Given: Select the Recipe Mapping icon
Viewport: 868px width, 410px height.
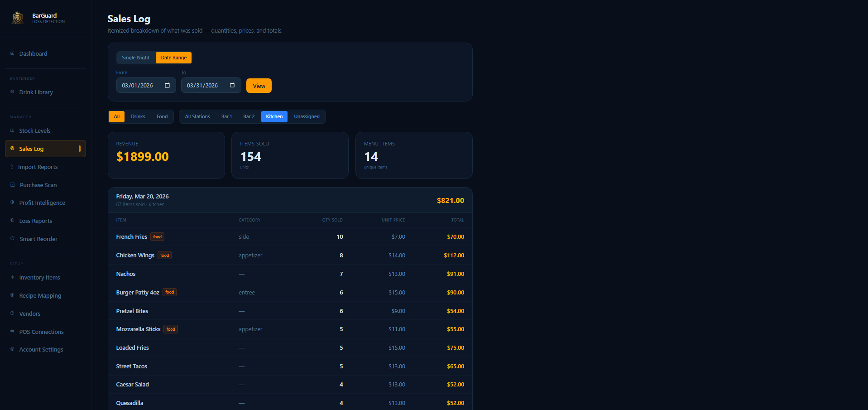Looking at the screenshot, I should [13, 295].
